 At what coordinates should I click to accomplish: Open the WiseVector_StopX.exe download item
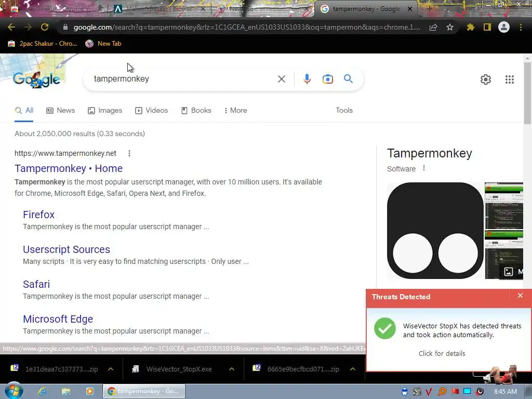173,369
